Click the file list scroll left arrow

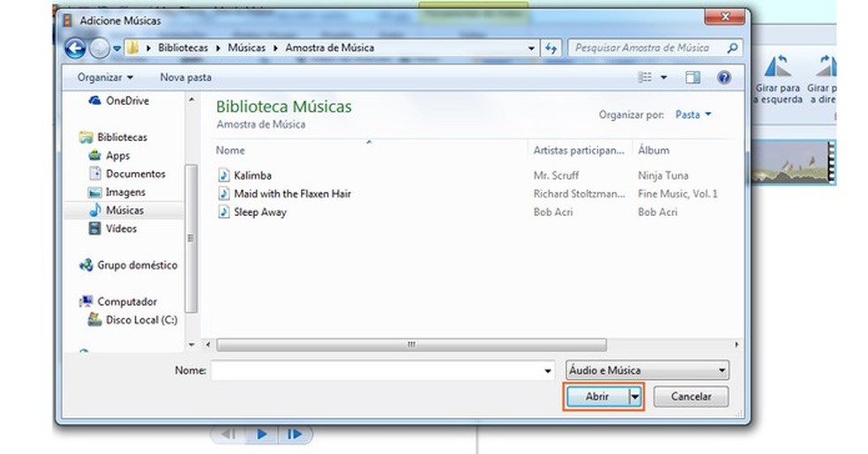[x=208, y=345]
